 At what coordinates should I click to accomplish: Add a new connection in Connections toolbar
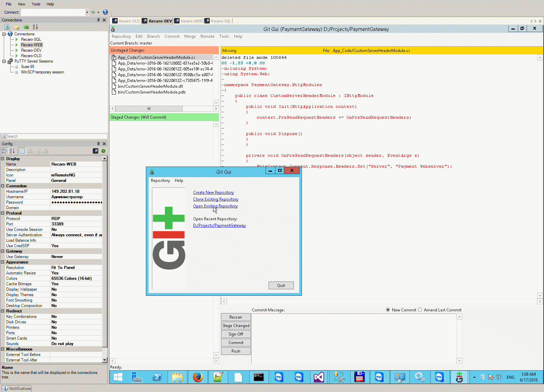(x=7, y=27)
